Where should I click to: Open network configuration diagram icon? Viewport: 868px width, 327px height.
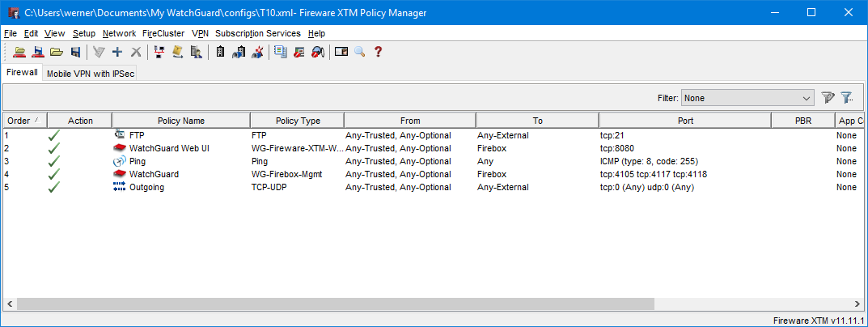[159, 52]
